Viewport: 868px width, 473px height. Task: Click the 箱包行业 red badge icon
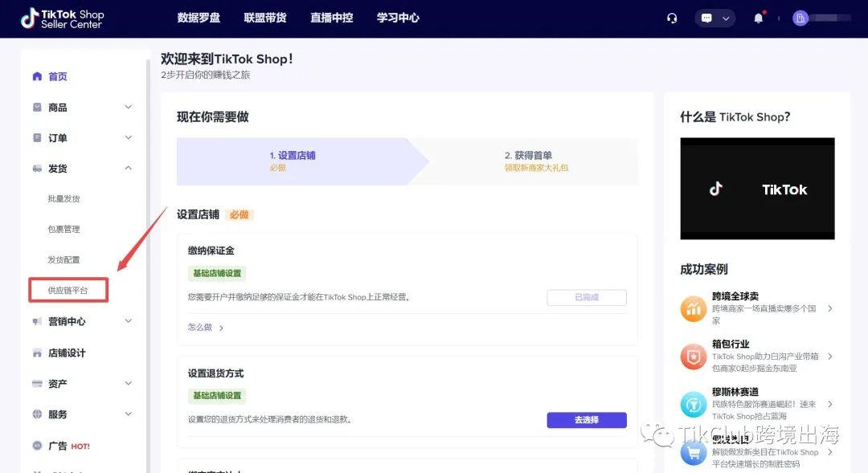693,357
